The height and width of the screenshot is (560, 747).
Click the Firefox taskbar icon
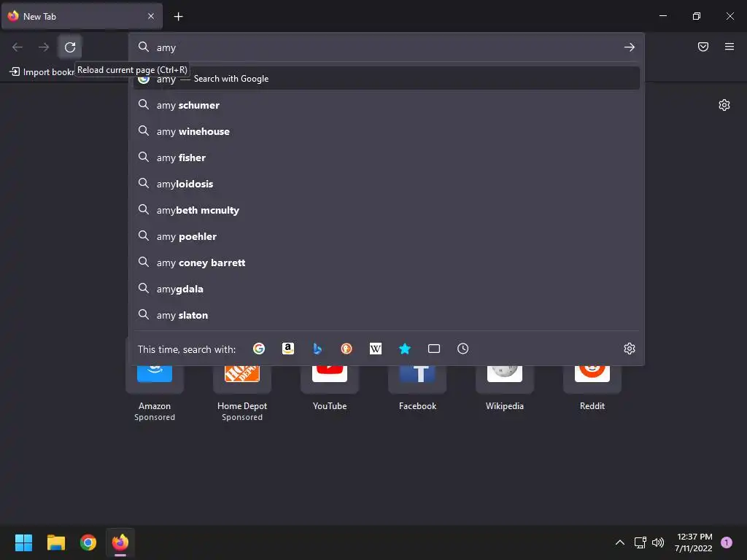point(120,542)
